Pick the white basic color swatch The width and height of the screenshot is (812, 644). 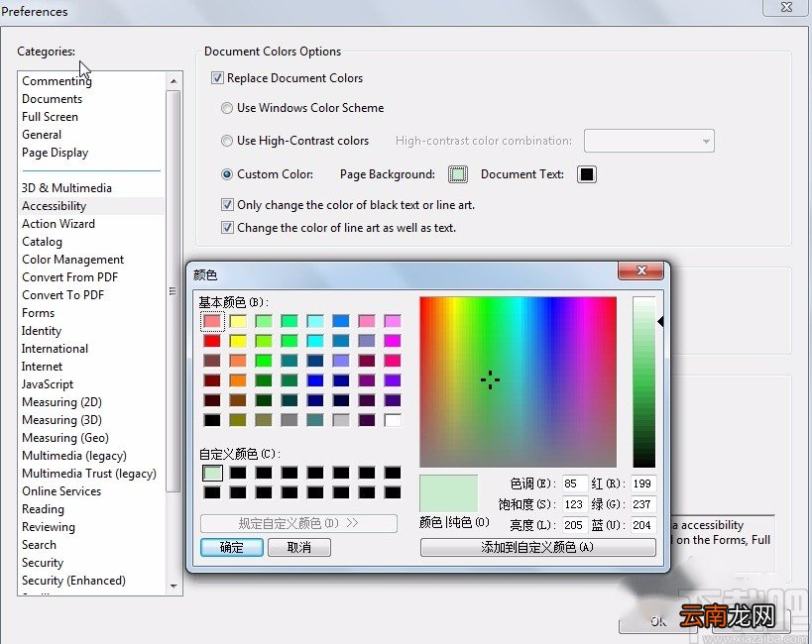393,420
